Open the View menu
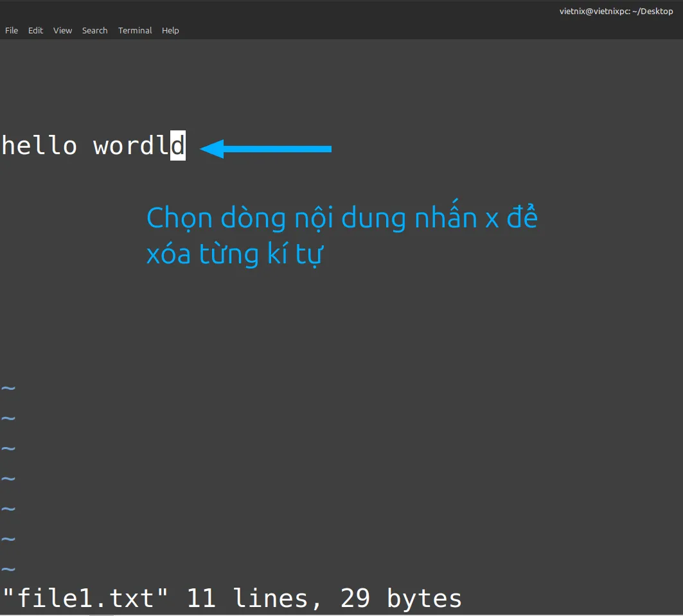Image resolution: width=683 pixels, height=616 pixels. tap(62, 30)
